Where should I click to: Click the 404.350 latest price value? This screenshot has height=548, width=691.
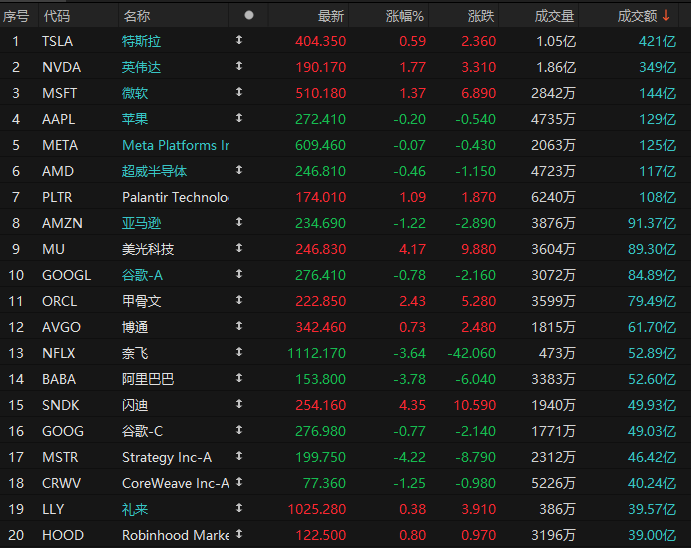[x=320, y=41]
